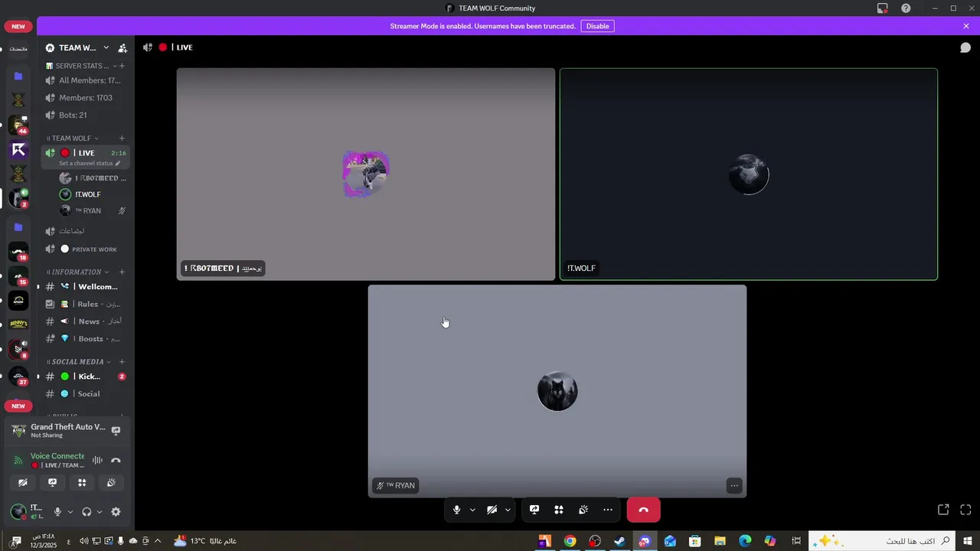Open Google Chrome from taskbar
Screen dimensions: 980x551
click(x=570, y=541)
